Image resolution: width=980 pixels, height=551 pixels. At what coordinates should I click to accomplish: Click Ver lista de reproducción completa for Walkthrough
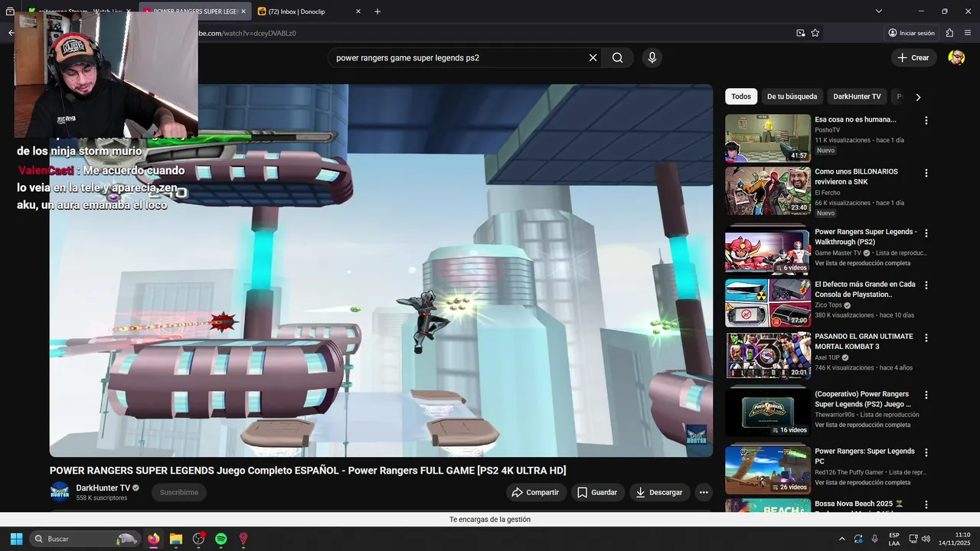862,263
